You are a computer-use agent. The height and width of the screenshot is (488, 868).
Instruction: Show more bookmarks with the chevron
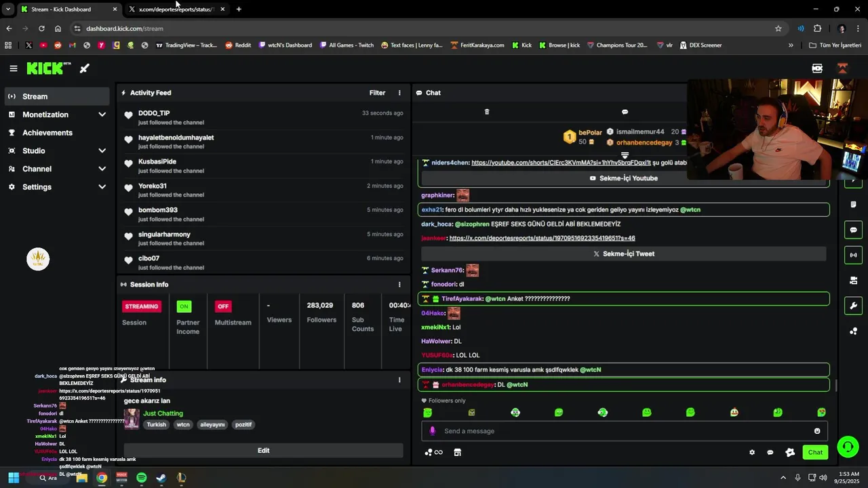click(x=791, y=45)
